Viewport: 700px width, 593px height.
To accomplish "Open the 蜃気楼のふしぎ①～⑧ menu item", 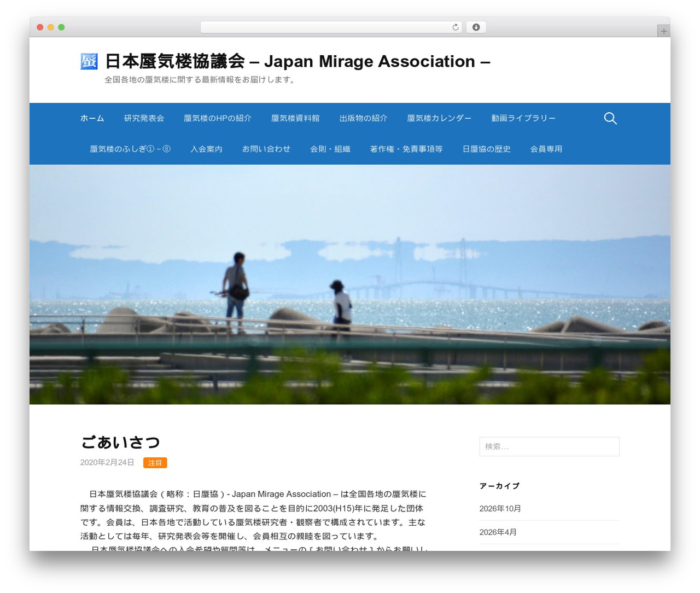I will tap(130, 149).
